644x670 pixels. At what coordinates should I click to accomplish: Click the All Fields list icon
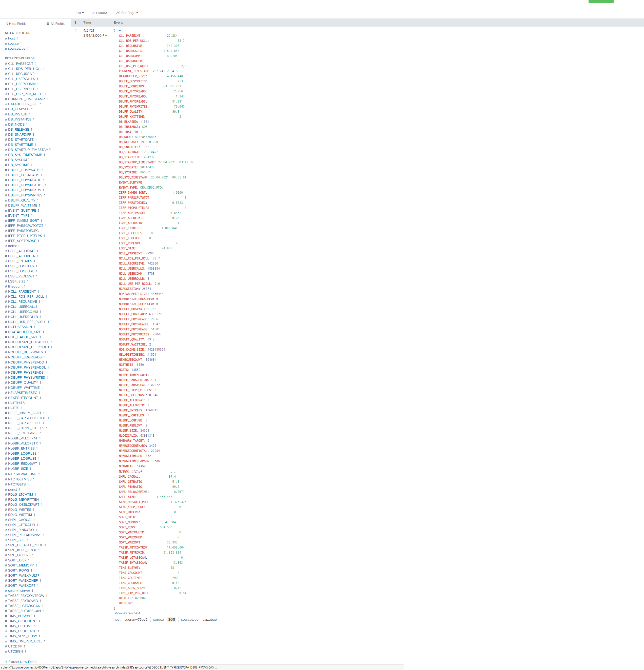coord(48,24)
